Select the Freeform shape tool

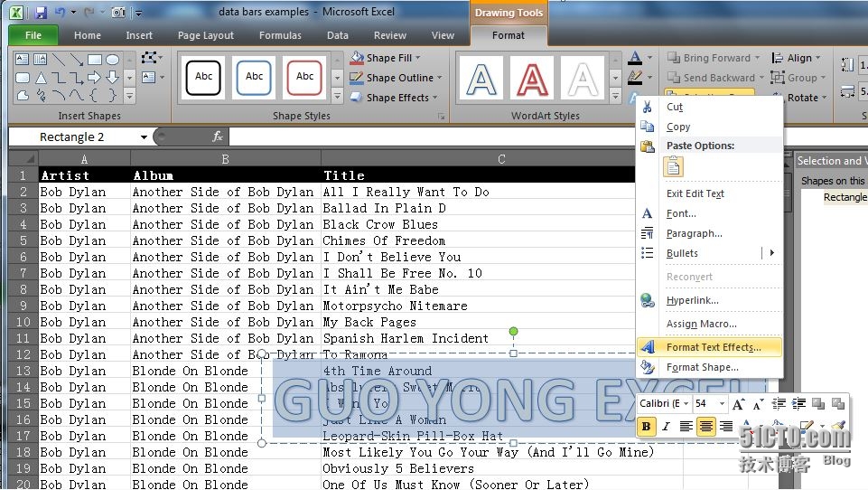pos(23,95)
